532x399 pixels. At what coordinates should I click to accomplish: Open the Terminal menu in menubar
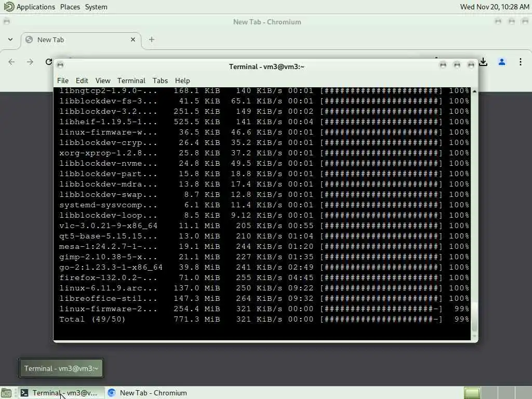click(x=131, y=81)
